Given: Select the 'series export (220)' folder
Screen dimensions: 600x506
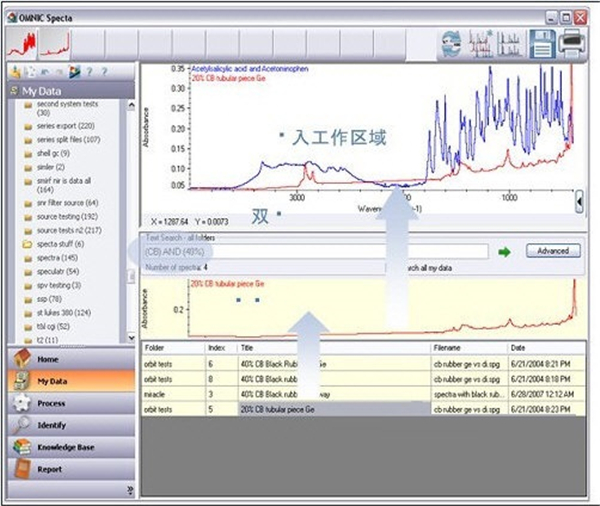Looking at the screenshot, I should 65,126.
